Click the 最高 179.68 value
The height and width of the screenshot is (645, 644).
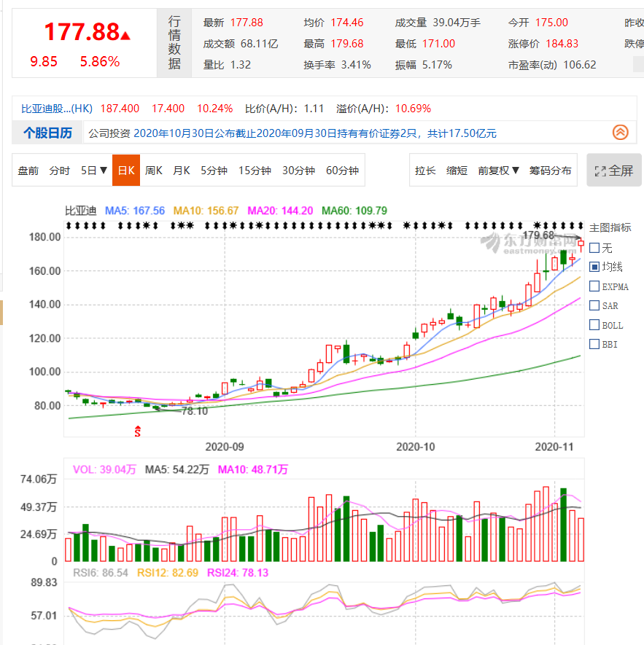pos(346,44)
